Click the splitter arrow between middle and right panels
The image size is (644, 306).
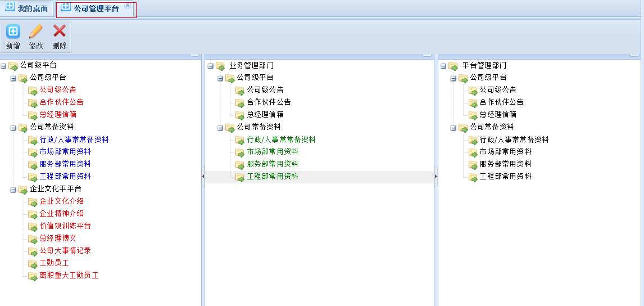pos(436,176)
